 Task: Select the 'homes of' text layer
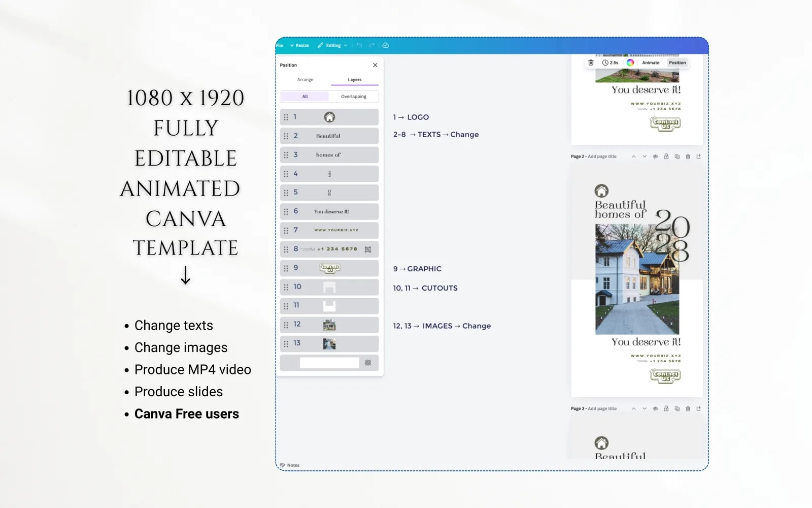(329, 155)
